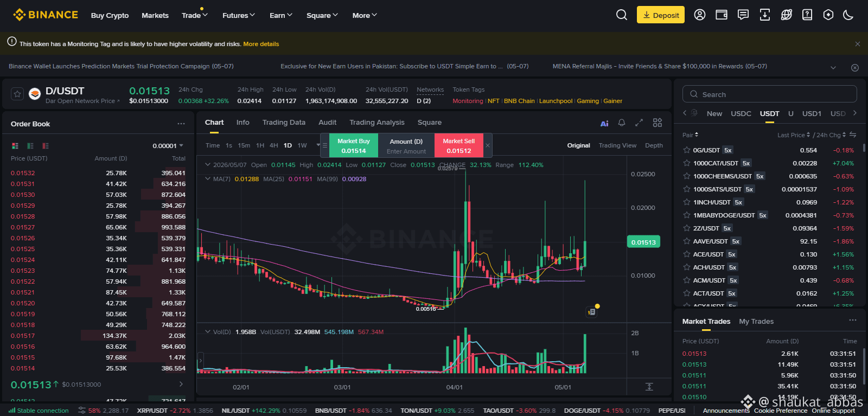Image resolution: width=868 pixels, height=416 pixels.
Task: Switch to the My Trades tab
Action: click(x=756, y=322)
